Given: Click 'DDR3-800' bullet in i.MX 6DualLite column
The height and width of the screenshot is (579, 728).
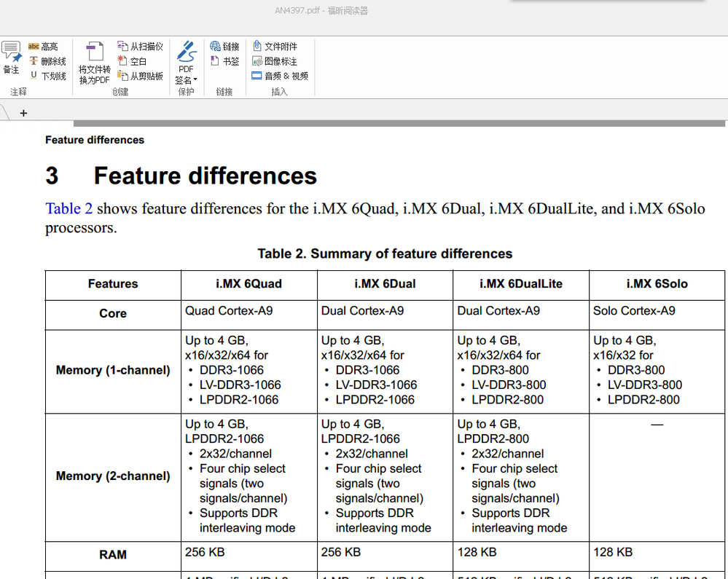Looking at the screenshot, I should click(500, 370).
